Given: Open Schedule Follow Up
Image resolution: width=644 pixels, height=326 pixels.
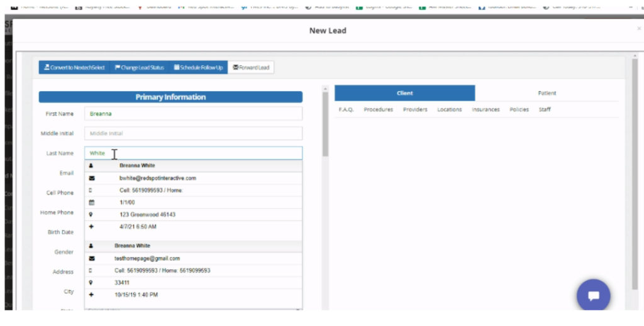Looking at the screenshot, I should click(x=198, y=67).
